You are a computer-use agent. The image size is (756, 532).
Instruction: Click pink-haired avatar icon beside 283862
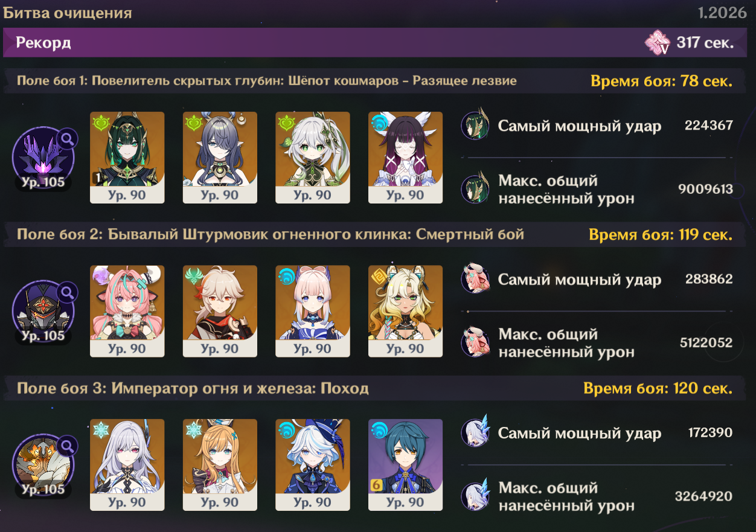tap(476, 280)
